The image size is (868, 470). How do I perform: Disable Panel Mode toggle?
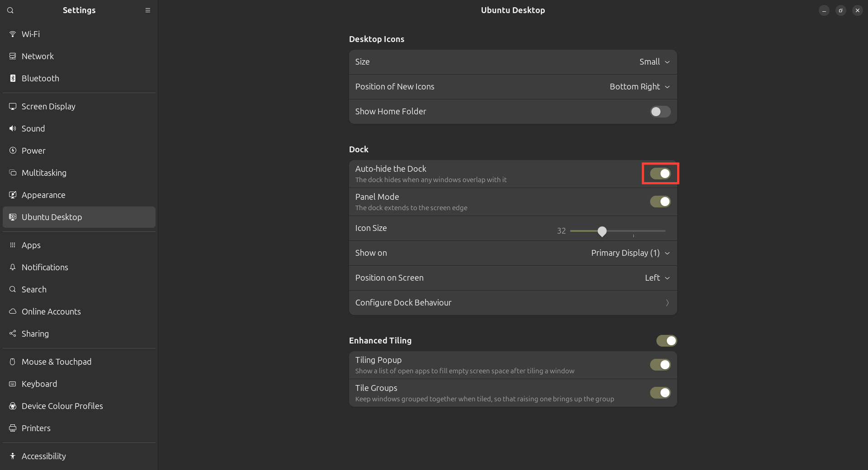(660, 202)
